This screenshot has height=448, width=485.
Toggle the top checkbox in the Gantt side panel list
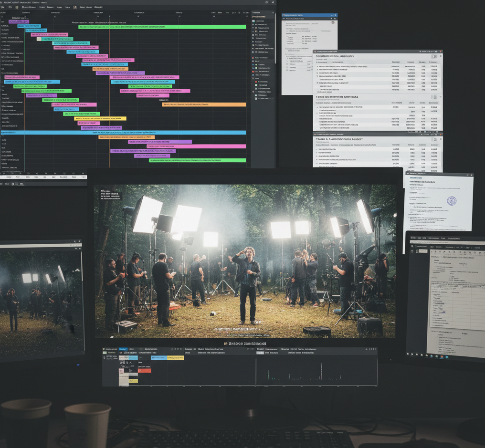coord(253,21)
